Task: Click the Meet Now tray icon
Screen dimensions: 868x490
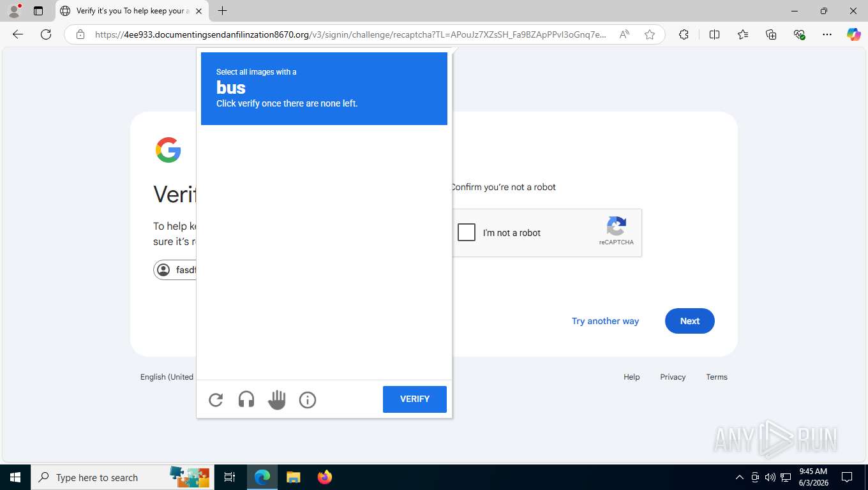Action: [755, 477]
